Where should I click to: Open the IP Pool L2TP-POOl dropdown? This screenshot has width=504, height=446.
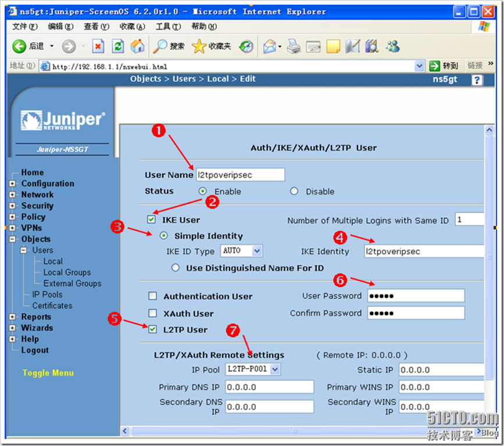(x=253, y=369)
